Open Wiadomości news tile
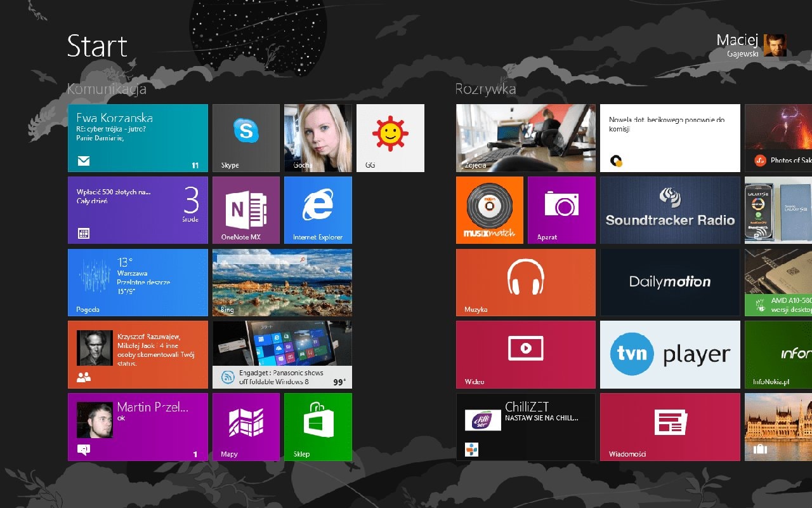Image resolution: width=812 pixels, height=508 pixels. [x=670, y=427]
